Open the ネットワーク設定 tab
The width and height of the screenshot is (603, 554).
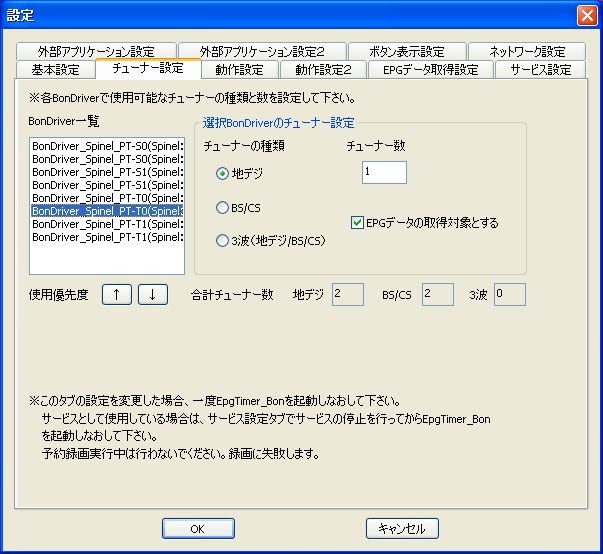(x=527, y=51)
